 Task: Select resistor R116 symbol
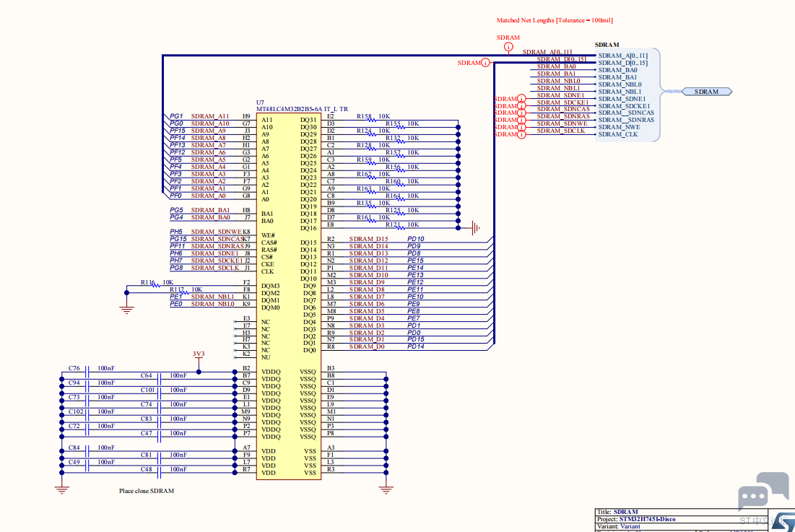click(x=156, y=286)
